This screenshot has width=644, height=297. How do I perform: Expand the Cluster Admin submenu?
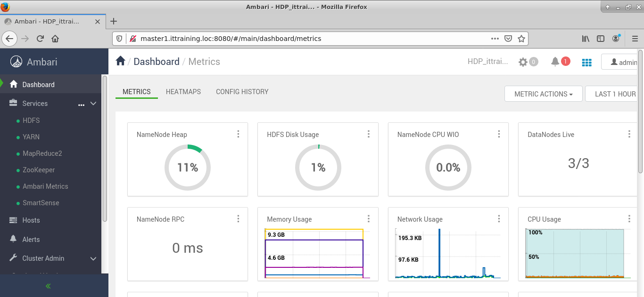click(x=93, y=258)
